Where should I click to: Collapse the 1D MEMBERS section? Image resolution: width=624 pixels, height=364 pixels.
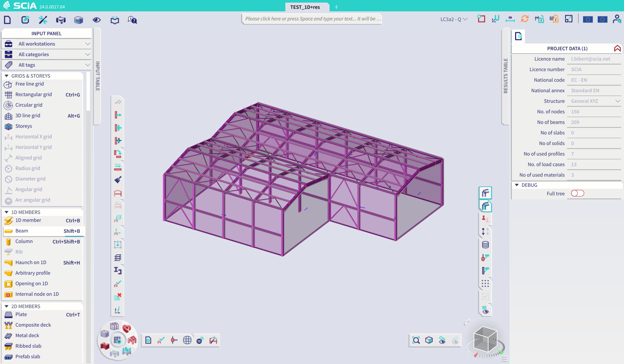pos(7,212)
